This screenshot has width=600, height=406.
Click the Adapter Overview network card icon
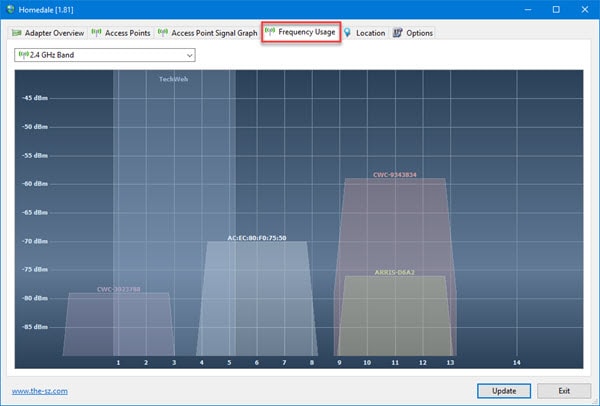pyautogui.click(x=16, y=33)
